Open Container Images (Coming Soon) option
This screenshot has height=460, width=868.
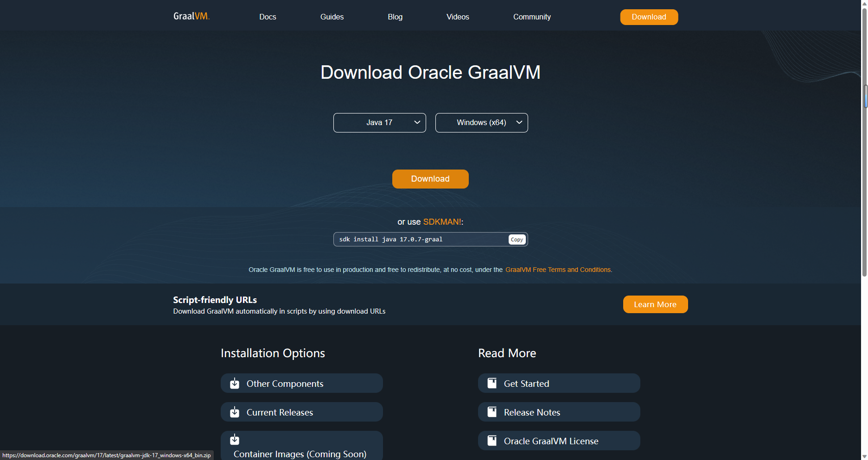pos(302,445)
